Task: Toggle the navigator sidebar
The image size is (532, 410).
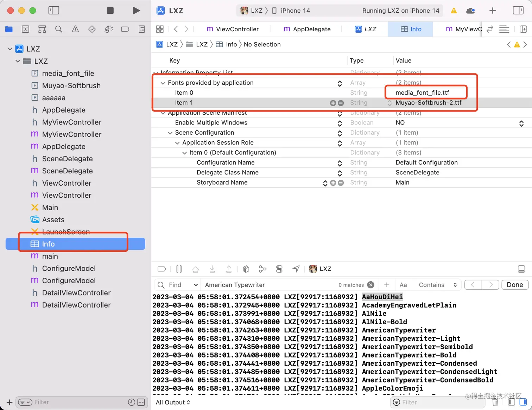Action: tap(53, 10)
